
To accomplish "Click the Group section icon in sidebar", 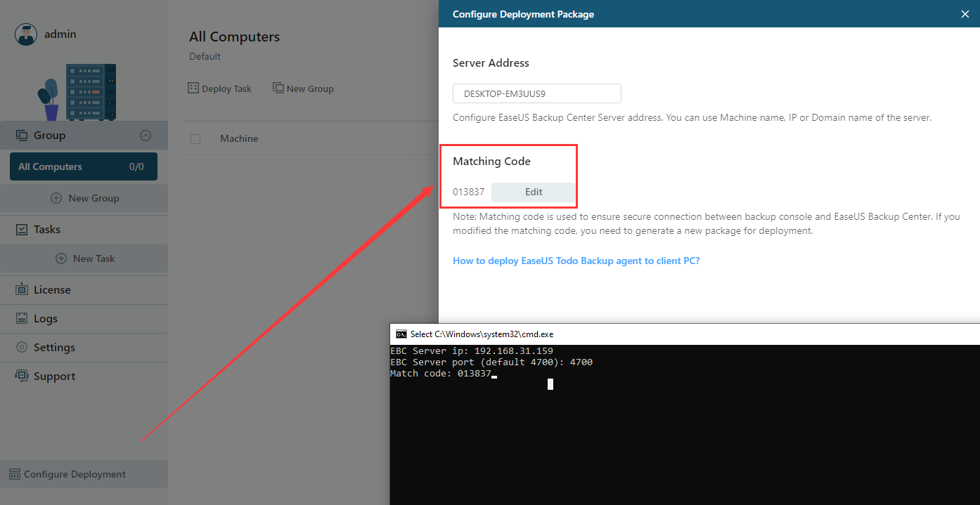I will (x=21, y=135).
